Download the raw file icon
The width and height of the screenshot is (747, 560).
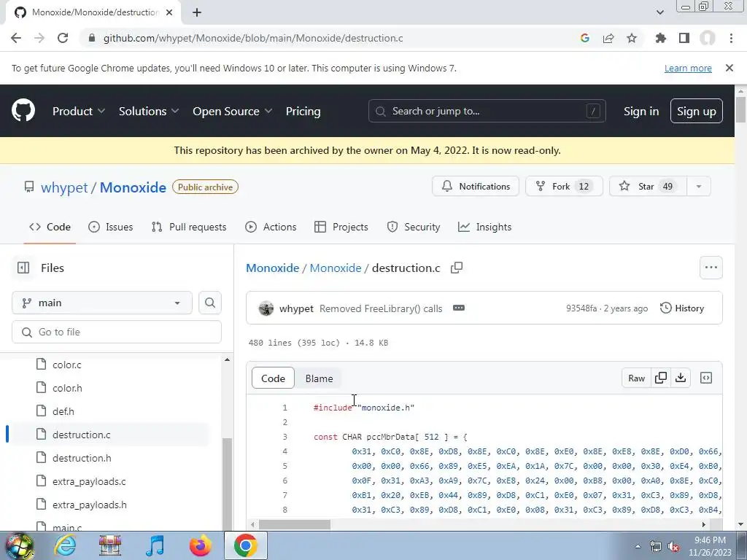click(681, 378)
